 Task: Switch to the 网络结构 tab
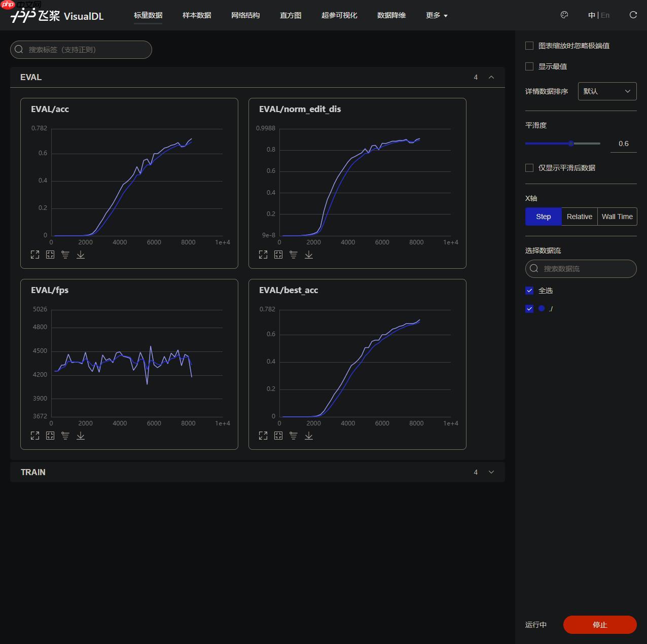pos(245,15)
